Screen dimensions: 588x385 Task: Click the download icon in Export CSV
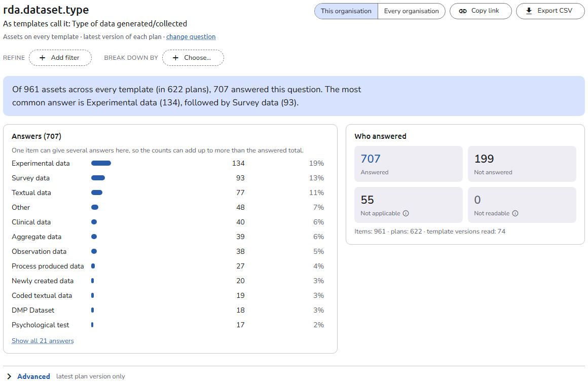coord(529,11)
